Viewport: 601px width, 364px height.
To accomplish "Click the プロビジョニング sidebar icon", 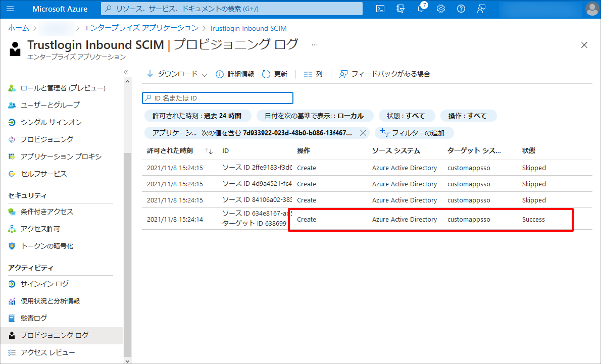I will [12, 139].
